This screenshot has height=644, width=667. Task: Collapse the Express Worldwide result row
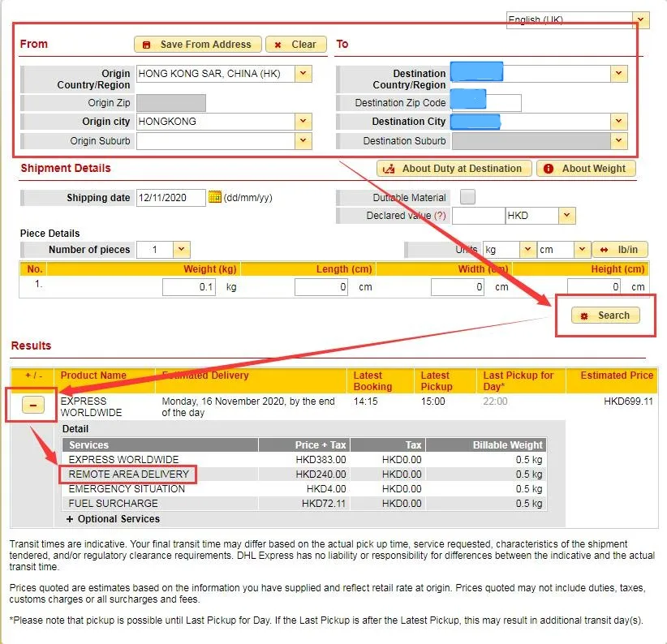click(x=32, y=405)
